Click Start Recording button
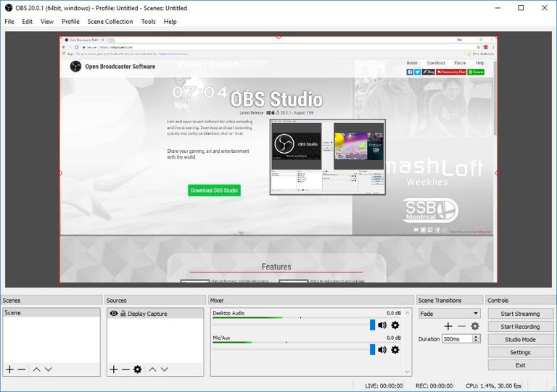The height and width of the screenshot is (392, 557). tap(520, 327)
